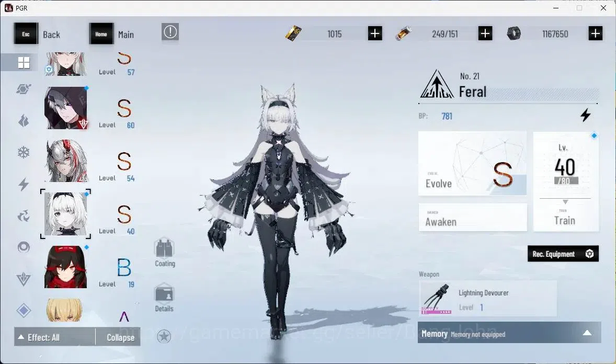Select the blonde A rank character
This screenshot has width=616, height=364.
64,310
